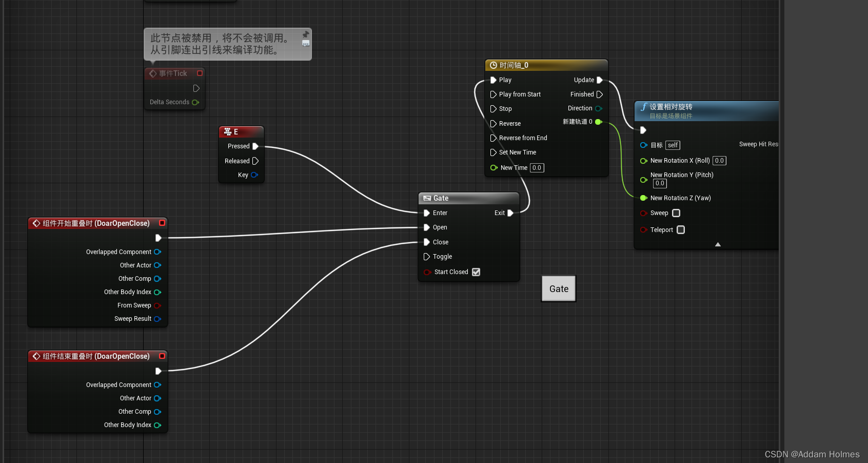Select the 组件开始重叠时 (DoarOpenClose) title
Screen dimensions: 868x463
pyautogui.click(x=96, y=223)
